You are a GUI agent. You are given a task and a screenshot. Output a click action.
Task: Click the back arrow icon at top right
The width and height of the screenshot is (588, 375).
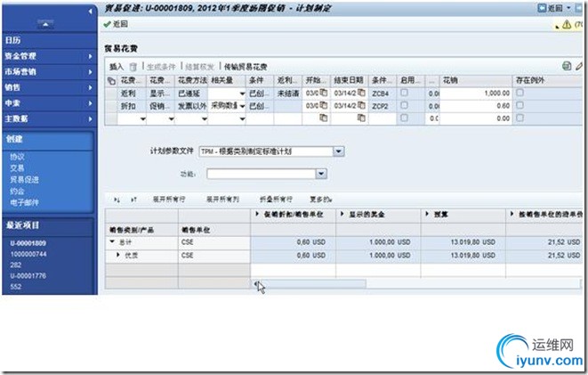542,7
